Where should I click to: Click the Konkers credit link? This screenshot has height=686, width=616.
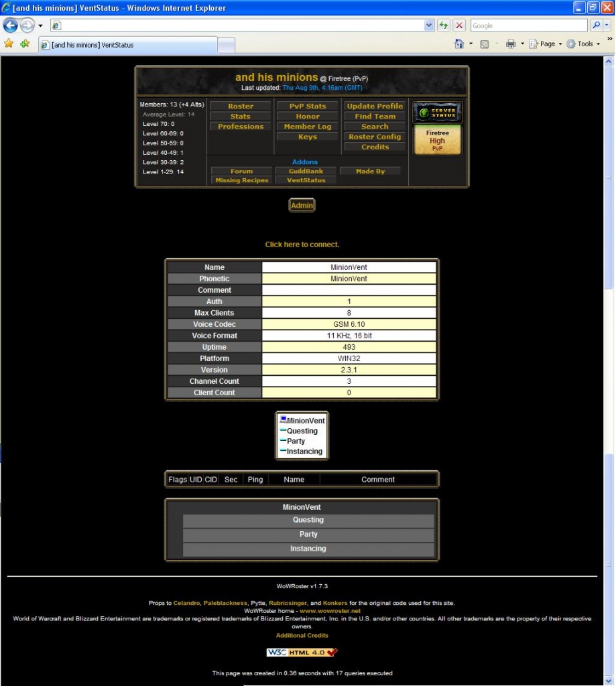(x=335, y=603)
